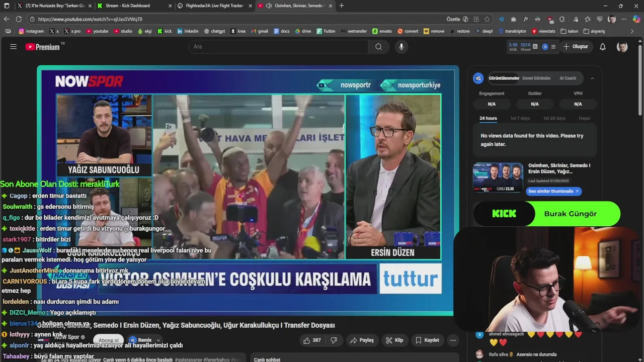Open browser settings three-dot menu
Image resolution: width=644 pixels, height=362 pixels.
[x=624, y=19]
